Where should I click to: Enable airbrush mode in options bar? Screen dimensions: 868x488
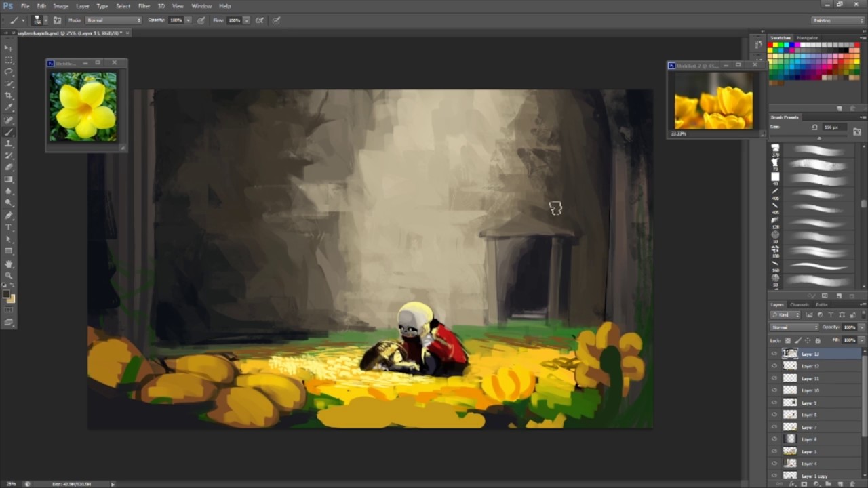tap(260, 20)
